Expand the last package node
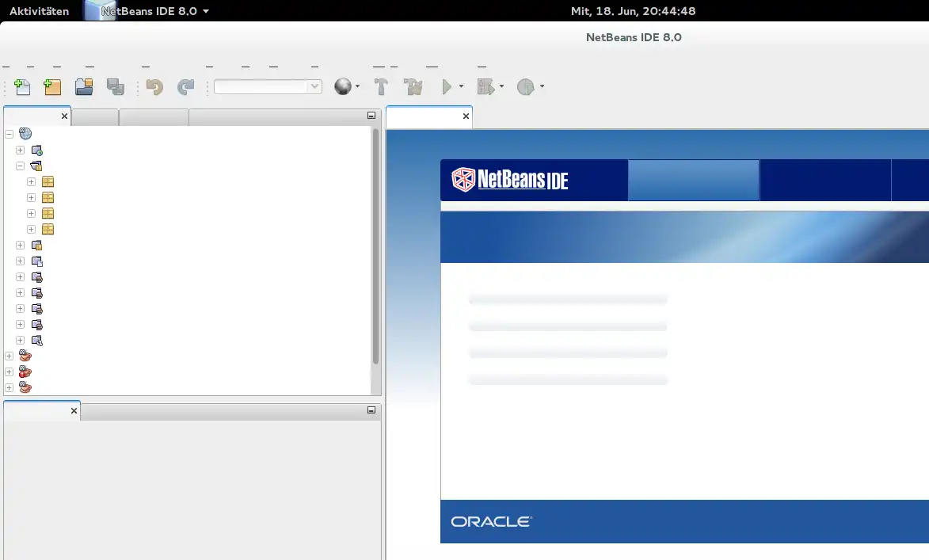Viewport: 929px width, 560px height. (32, 230)
